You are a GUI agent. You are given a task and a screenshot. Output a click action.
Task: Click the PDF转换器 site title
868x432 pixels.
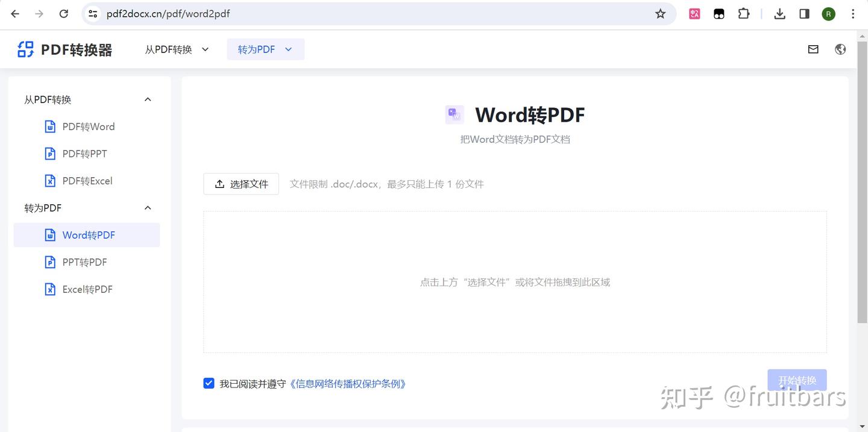pyautogui.click(x=77, y=50)
